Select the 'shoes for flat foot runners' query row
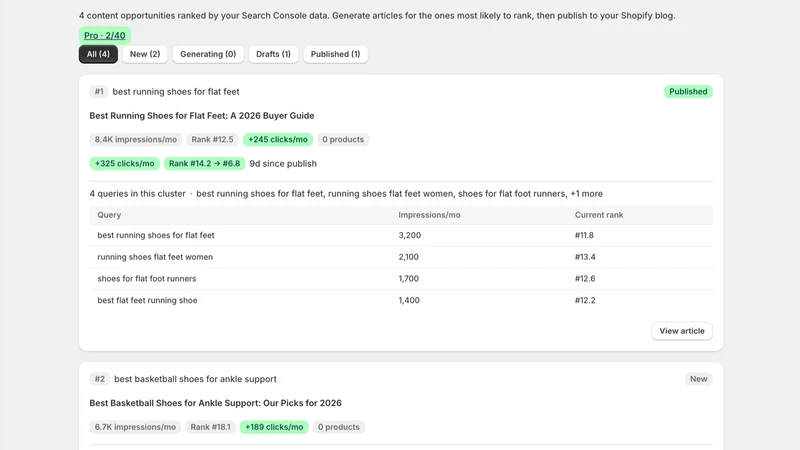 click(401, 279)
